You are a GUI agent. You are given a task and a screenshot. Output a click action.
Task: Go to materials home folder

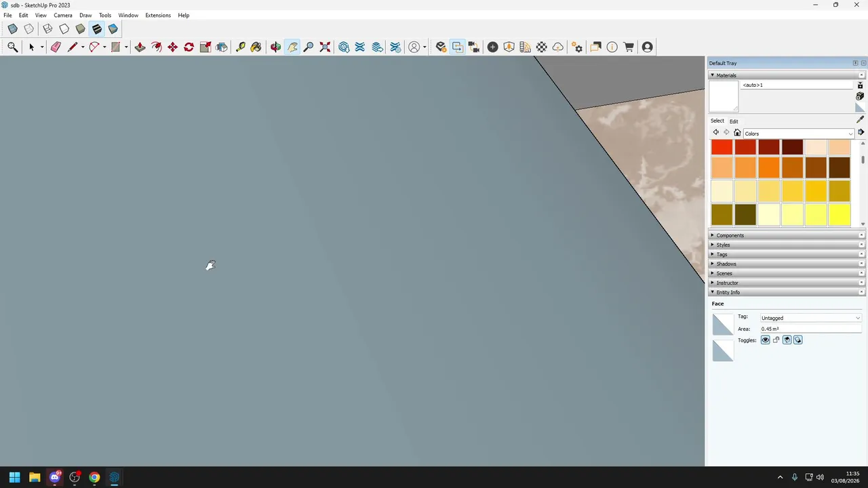pyautogui.click(x=737, y=133)
